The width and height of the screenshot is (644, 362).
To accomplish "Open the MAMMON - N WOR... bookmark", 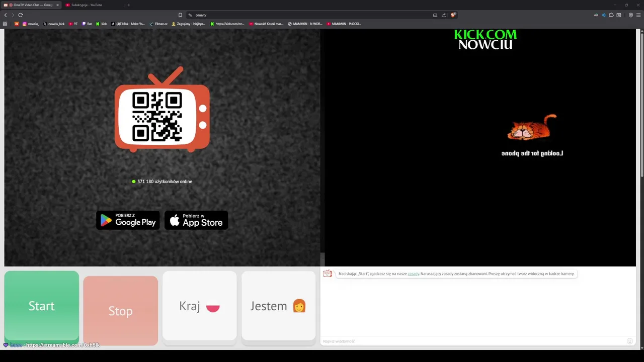I will (305, 24).
